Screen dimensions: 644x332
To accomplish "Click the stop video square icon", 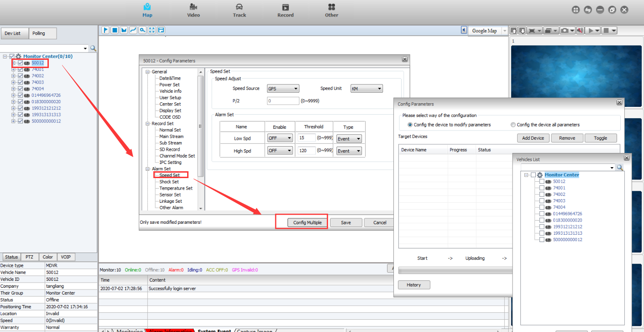I will tap(607, 31).
